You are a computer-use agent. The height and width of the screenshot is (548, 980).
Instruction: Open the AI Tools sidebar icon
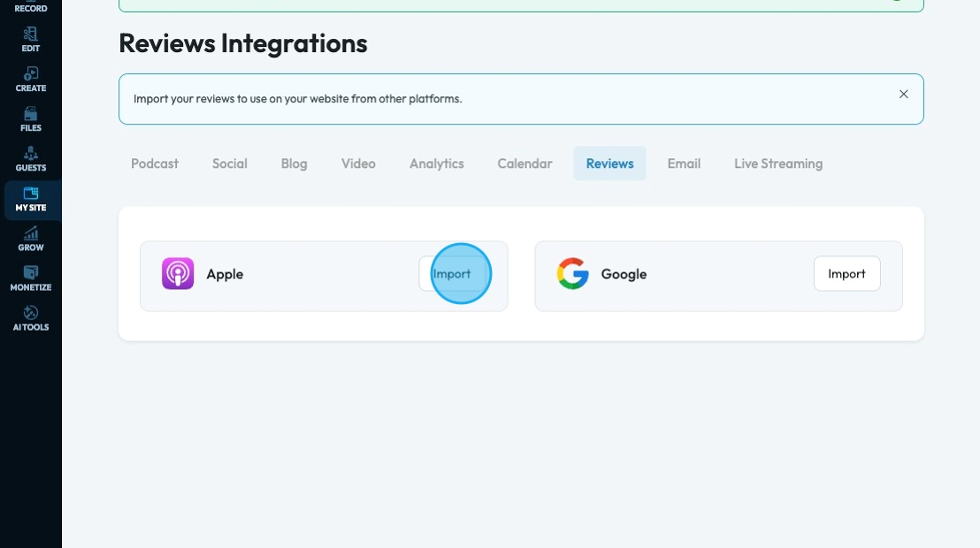click(31, 318)
